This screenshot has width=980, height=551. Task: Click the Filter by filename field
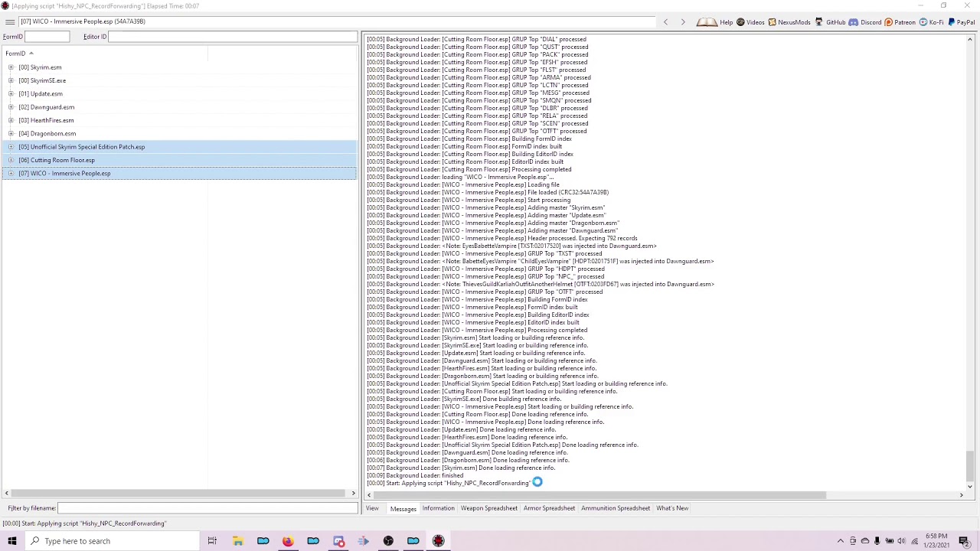(207, 508)
